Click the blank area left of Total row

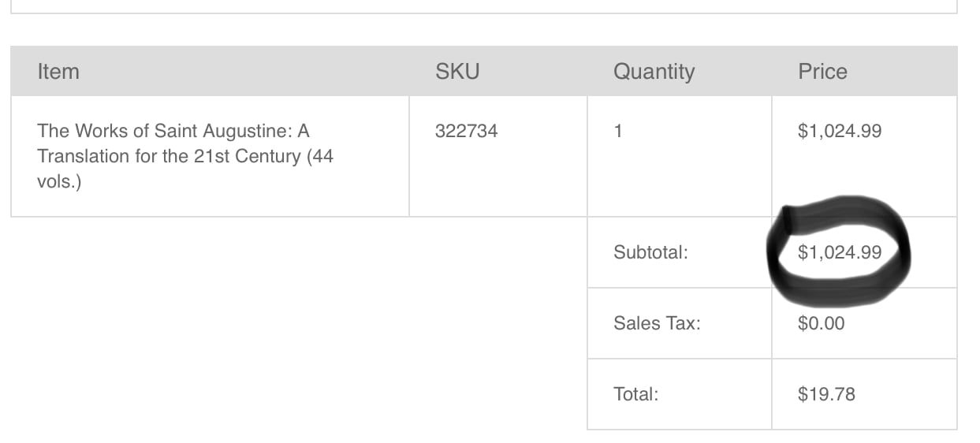[300, 394]
